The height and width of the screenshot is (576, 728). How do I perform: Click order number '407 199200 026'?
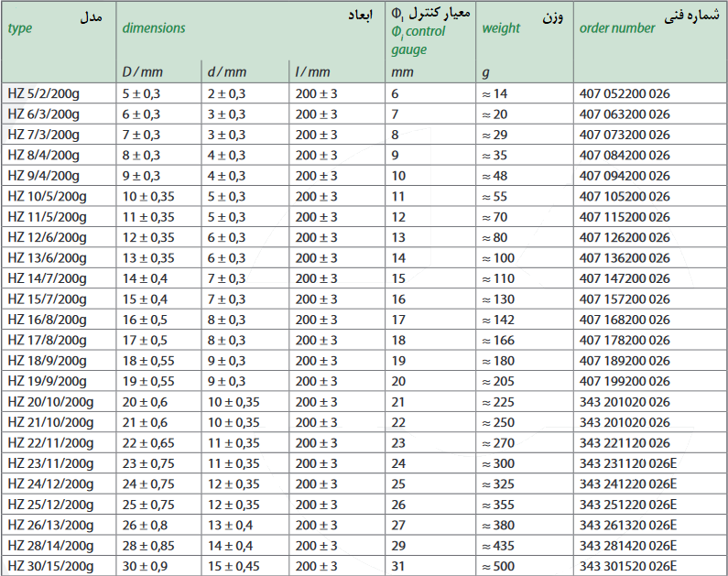point(625,381)
